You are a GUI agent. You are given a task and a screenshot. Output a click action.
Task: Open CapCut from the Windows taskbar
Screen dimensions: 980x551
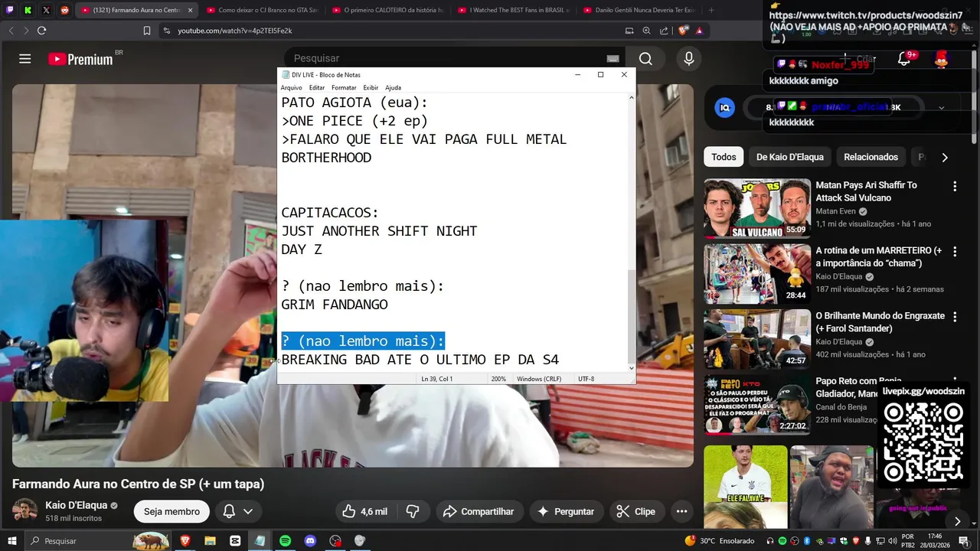pos(235,541)
